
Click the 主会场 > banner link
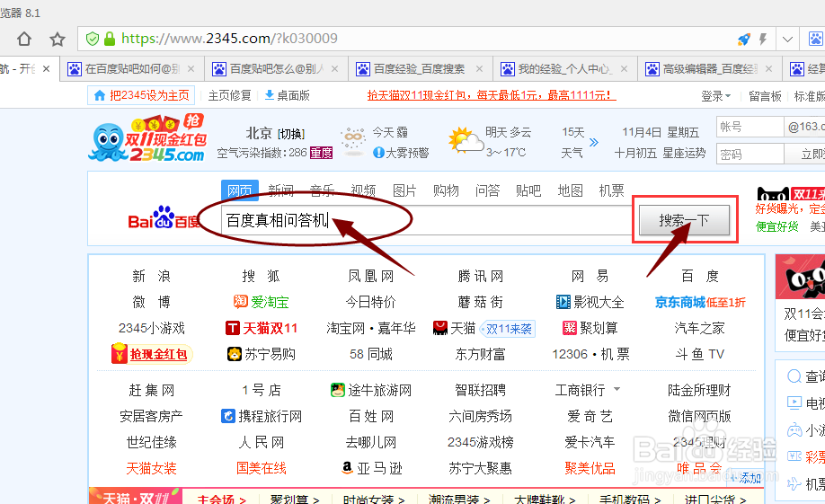221,499
